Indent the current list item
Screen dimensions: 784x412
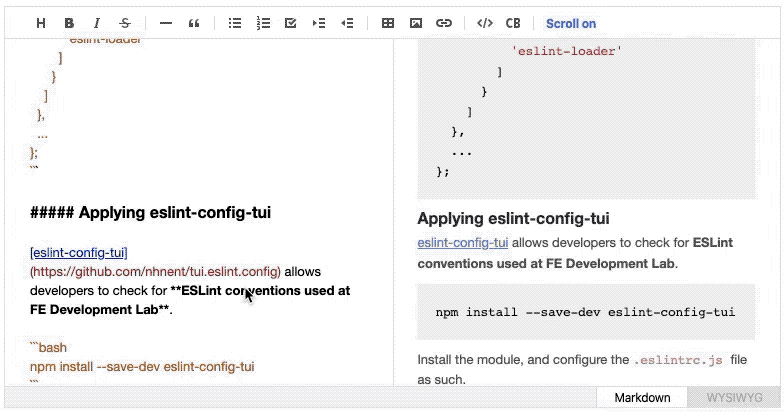[x=318, y=23]
